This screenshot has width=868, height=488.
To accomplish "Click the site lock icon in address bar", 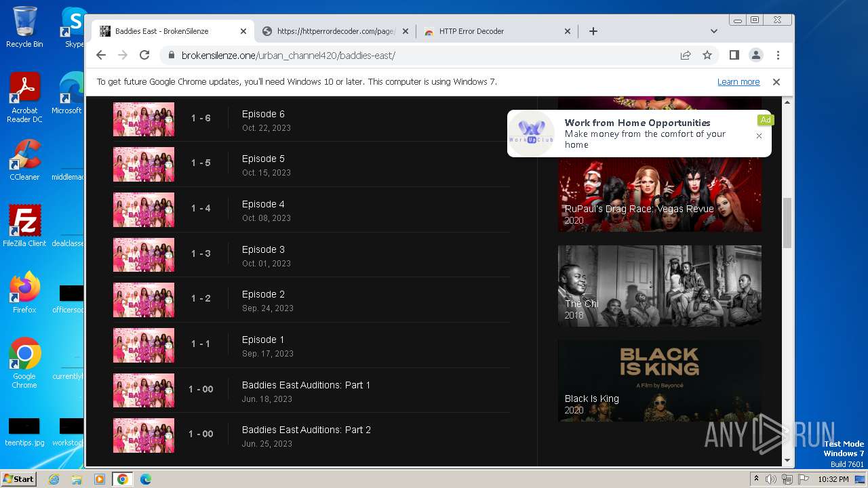I will [172, 56].
